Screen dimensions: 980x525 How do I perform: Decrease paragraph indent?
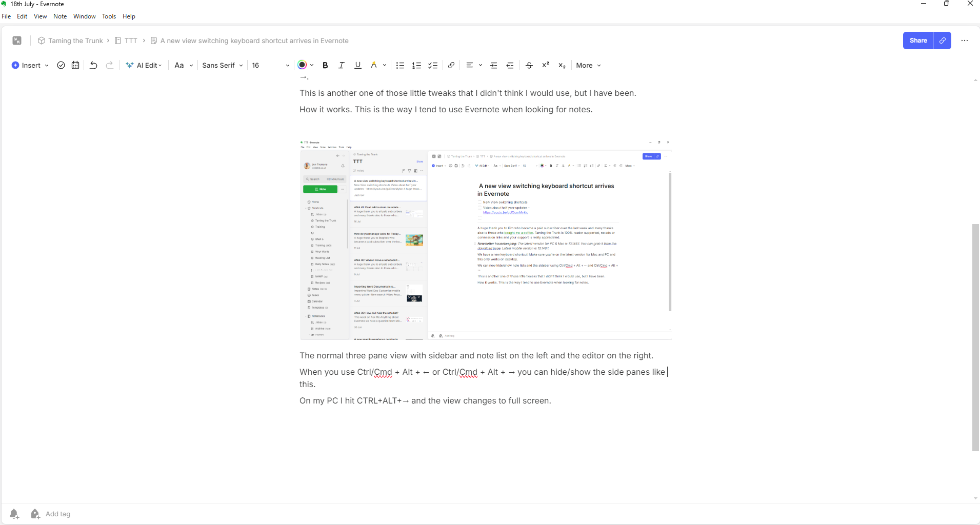coord(510,65)
